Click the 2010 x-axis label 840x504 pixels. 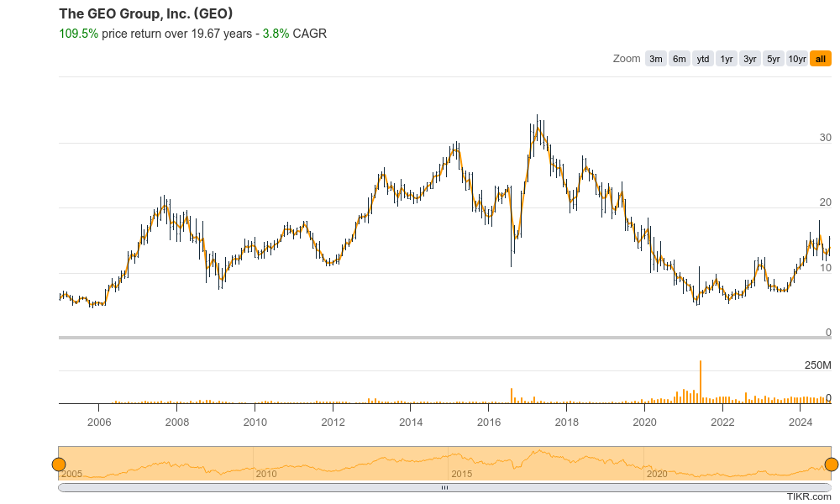[x=255, y=422]
